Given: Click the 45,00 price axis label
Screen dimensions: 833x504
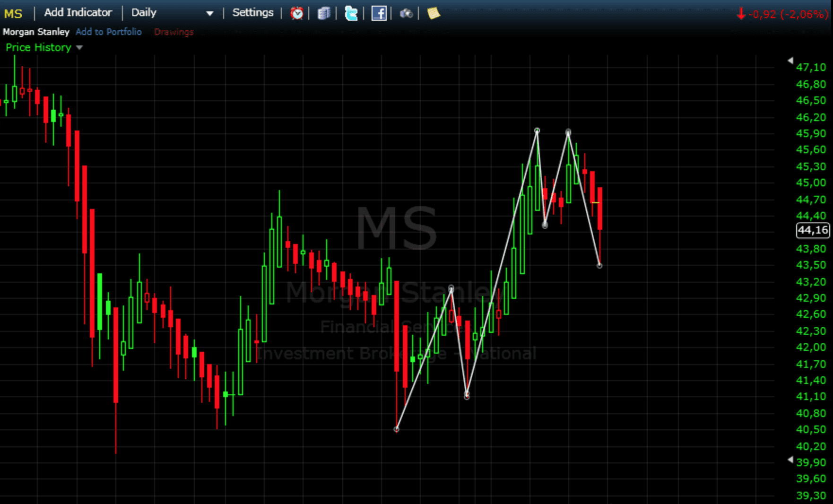Looking at the screenshot, I should [811, 182].
